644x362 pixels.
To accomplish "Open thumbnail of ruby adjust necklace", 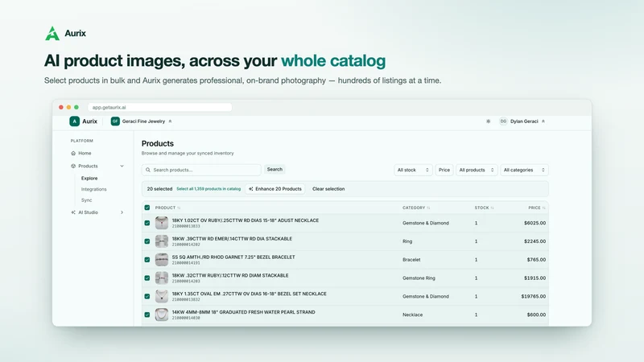I will 162,223.
